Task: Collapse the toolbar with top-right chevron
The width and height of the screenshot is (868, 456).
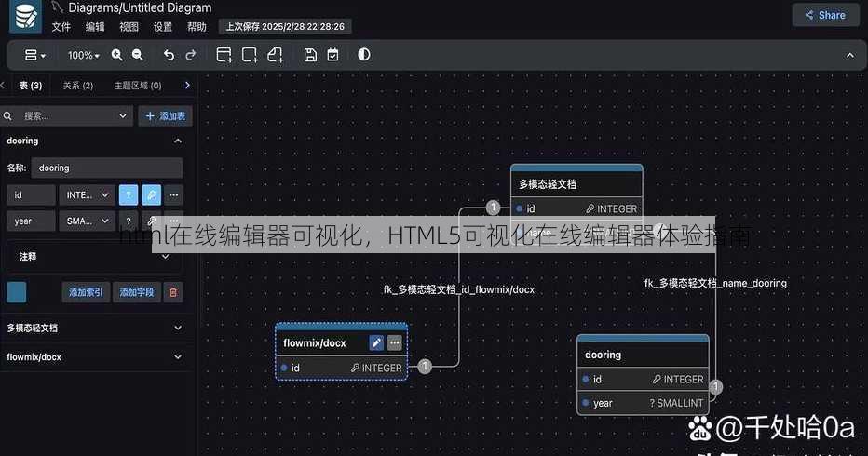Action: (x=849, y=55)
